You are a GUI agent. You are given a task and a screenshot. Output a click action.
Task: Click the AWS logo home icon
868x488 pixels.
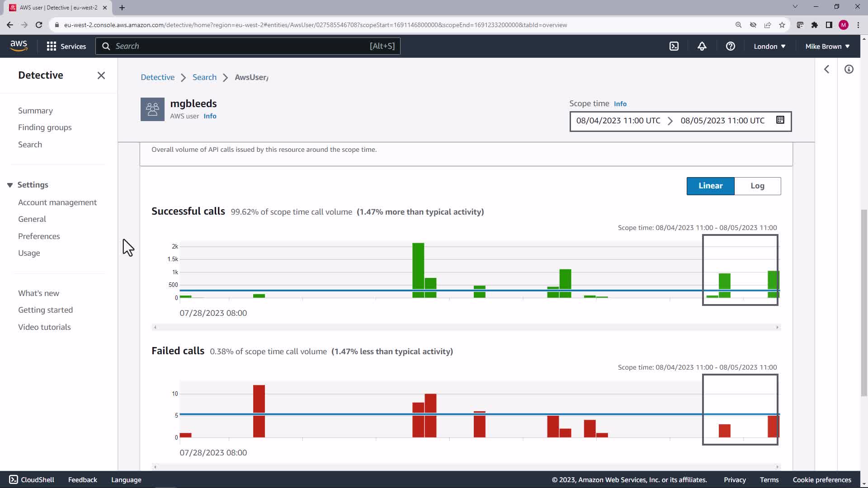[19, 46]
